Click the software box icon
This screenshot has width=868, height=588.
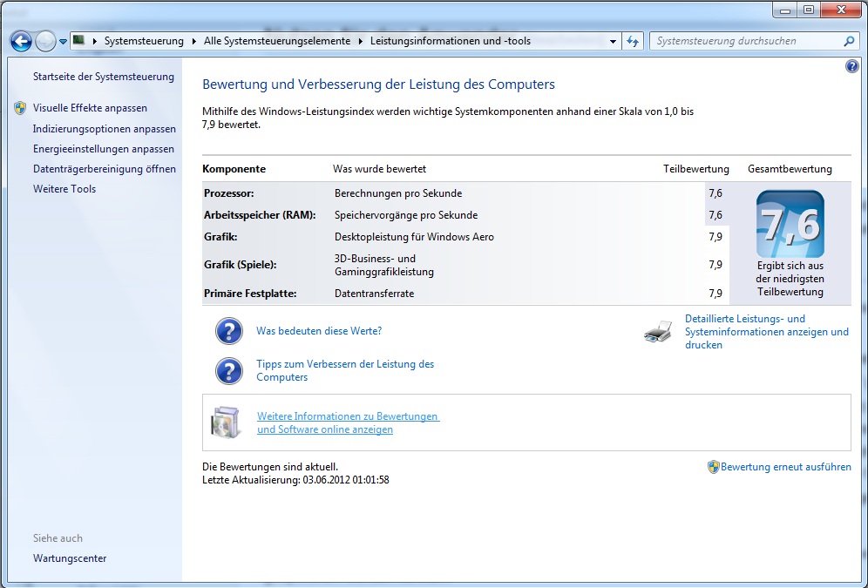coord(226,422)
